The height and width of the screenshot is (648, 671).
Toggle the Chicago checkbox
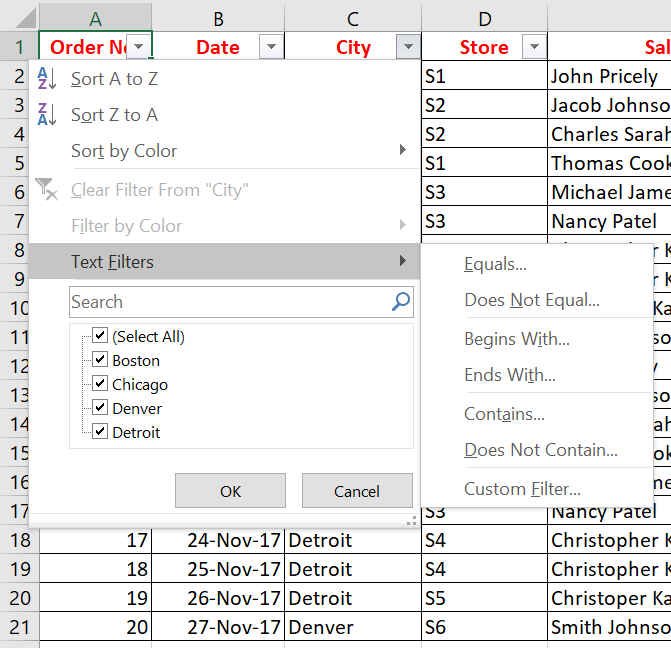pyautogui.click(x=100, y=384)
